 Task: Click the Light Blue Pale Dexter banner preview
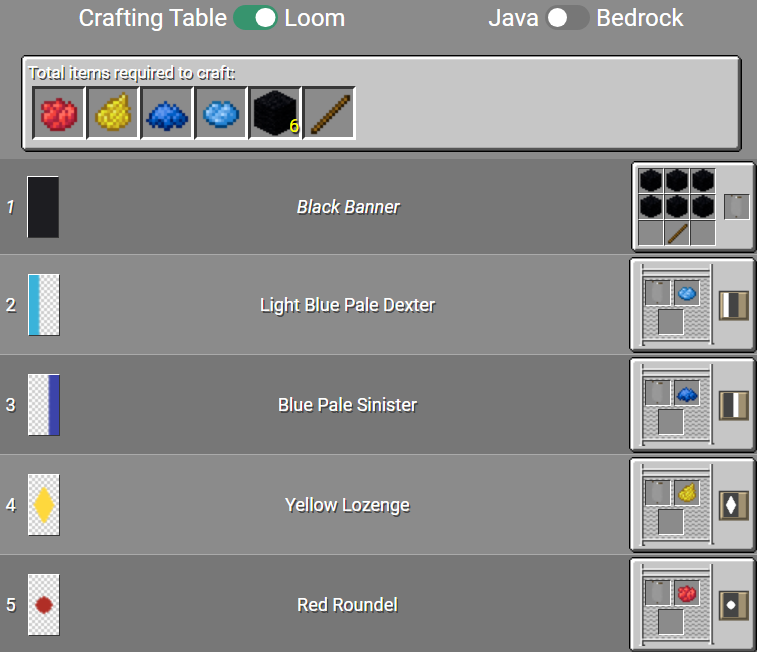pos(43,305)
